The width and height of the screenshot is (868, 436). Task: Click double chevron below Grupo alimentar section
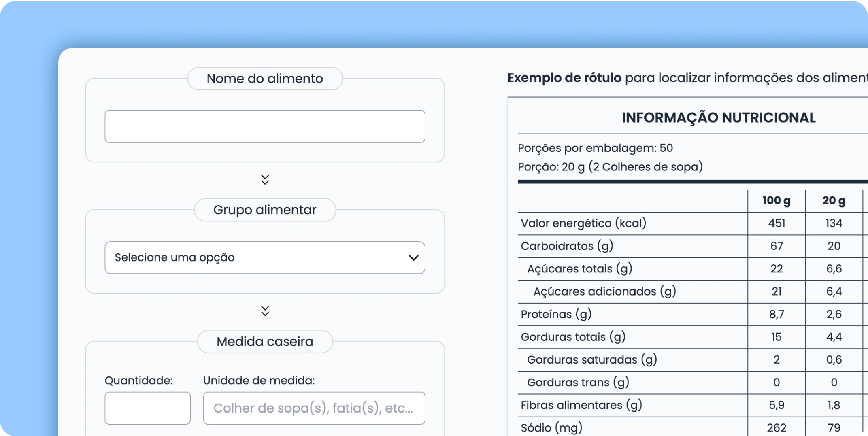(x=265, y=311)
